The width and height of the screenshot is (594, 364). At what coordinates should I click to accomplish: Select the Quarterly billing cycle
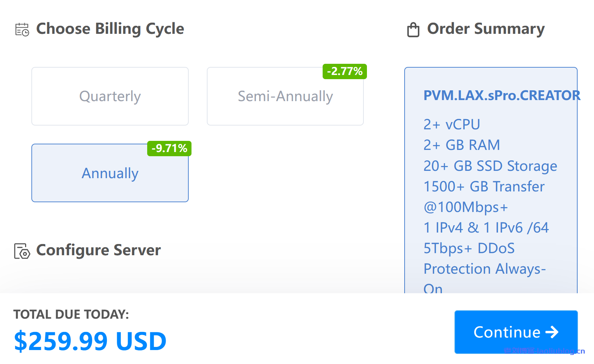[110, 96]
